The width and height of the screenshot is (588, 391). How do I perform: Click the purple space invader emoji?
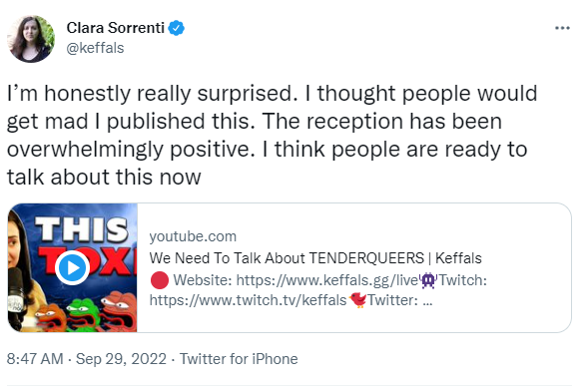(428, 280)
